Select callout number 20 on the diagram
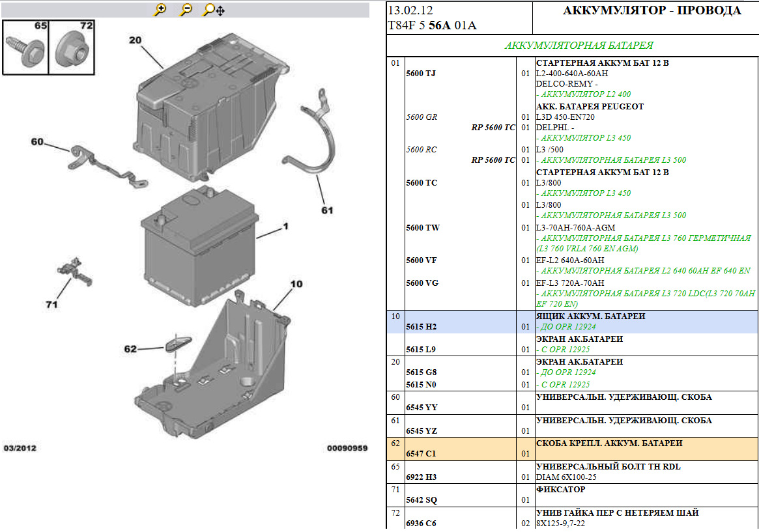Image resolution: width=759 pixels, height=532 pixels. point(135,40)
